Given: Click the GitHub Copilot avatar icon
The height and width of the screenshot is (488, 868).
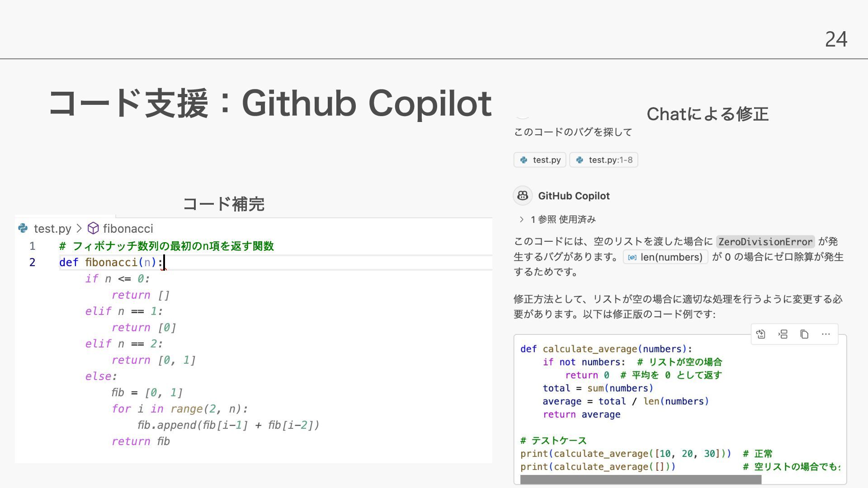Looking at the screenshot, I should point(523,196).
